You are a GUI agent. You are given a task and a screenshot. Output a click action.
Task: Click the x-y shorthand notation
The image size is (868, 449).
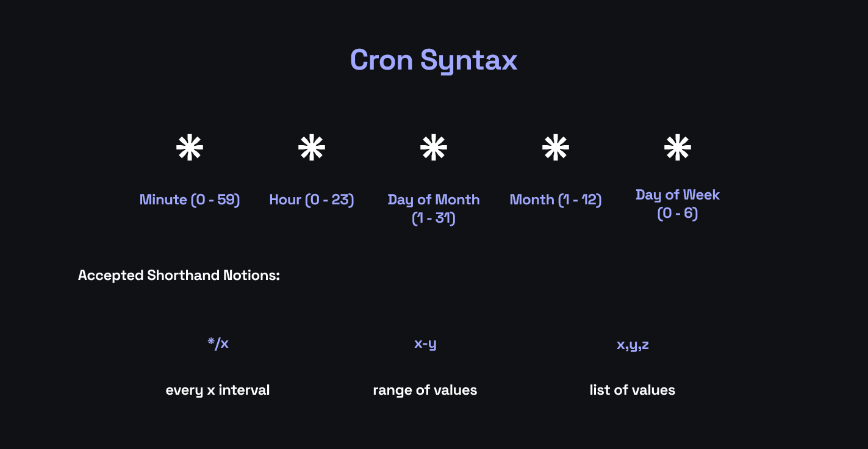point(425,343)
